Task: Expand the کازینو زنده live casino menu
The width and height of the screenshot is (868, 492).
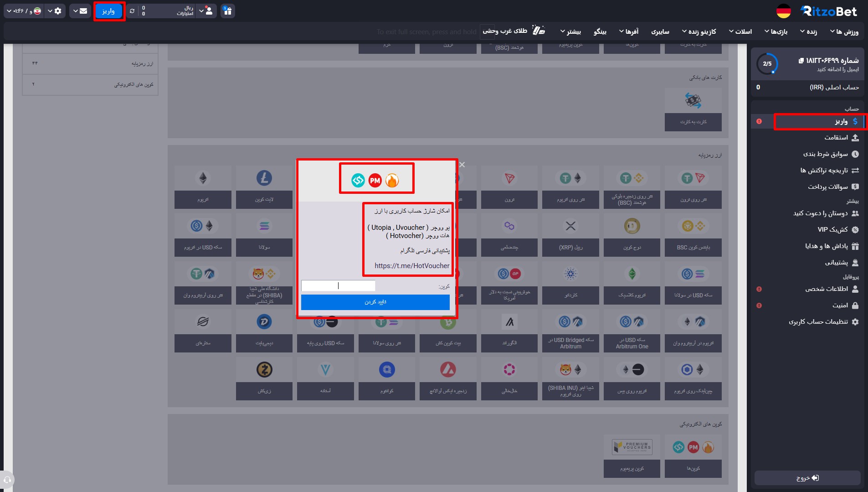Action: pyautogui.click(x=699, y=31)
